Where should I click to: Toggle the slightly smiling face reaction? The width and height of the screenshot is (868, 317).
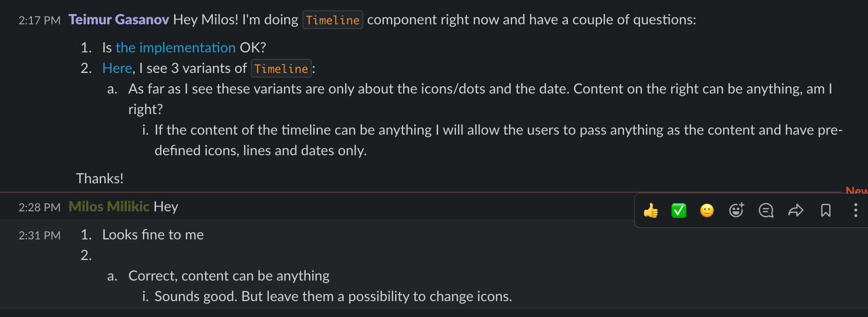click(706, 211)
